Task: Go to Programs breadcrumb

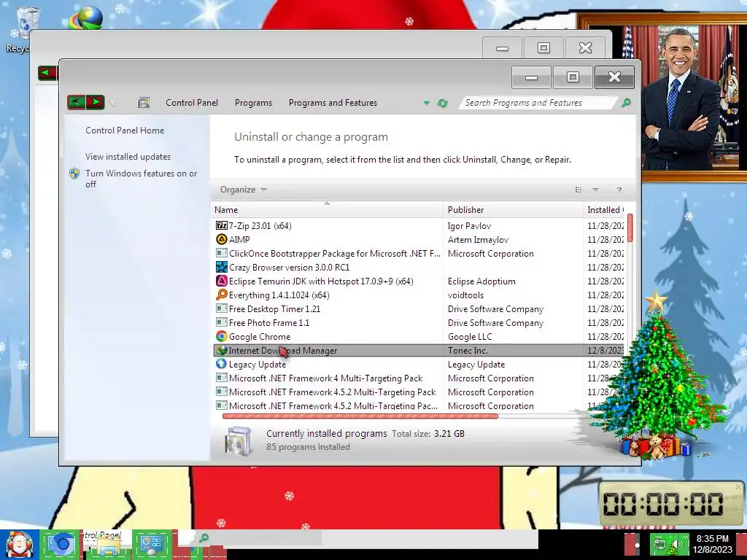Action: (253, 102)
